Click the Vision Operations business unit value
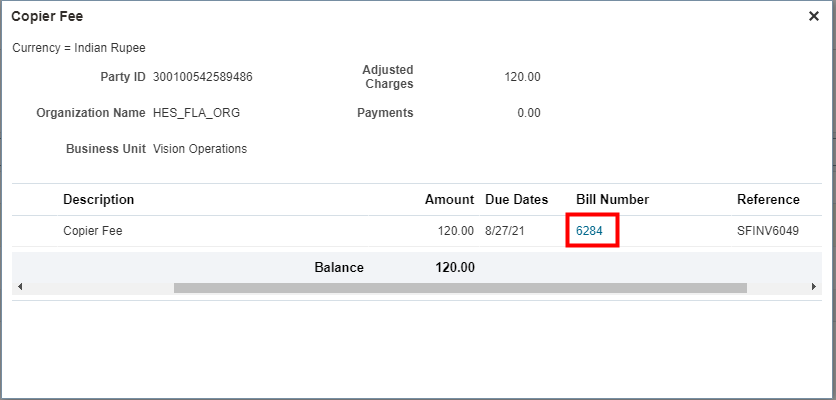This screenshot has height=400, width=836. pos(200,149)
